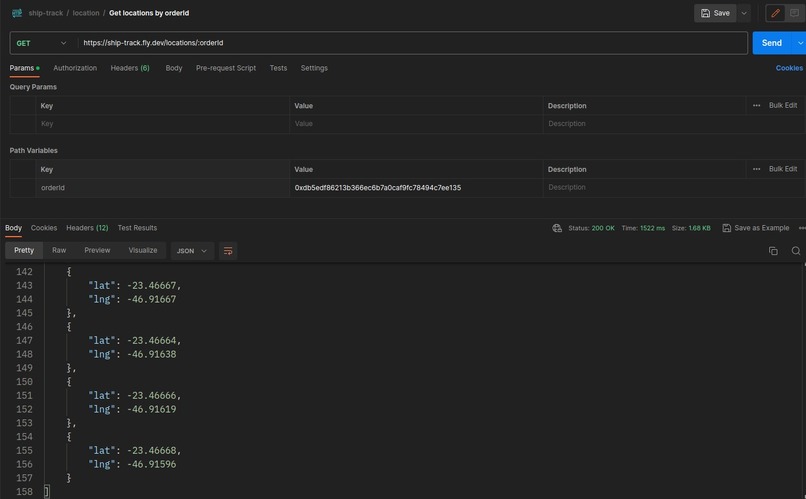Click the lng value -46.91619
This screenshot has height=499, width=806.
coord(152,409)
